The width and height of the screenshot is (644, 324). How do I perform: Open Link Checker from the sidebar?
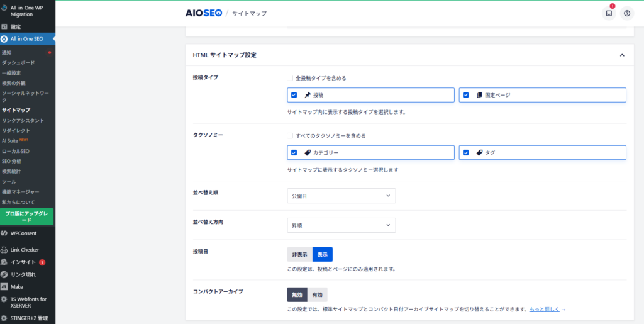25,249
